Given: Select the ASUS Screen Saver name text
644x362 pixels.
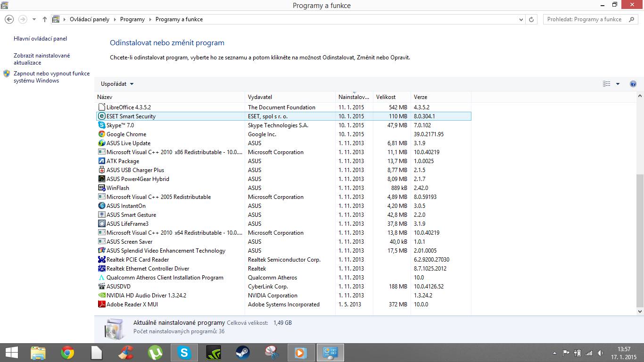Looking at the screenshot, I should point(130,242).
